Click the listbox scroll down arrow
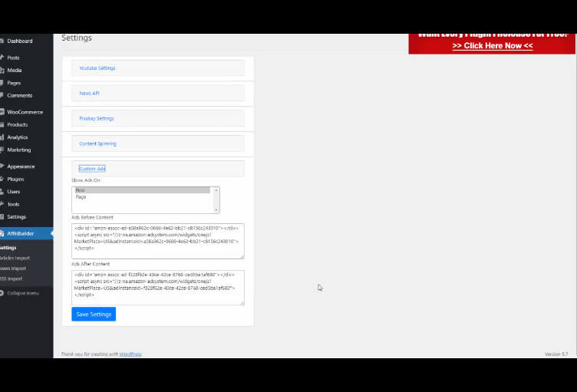 coord(216,209)
